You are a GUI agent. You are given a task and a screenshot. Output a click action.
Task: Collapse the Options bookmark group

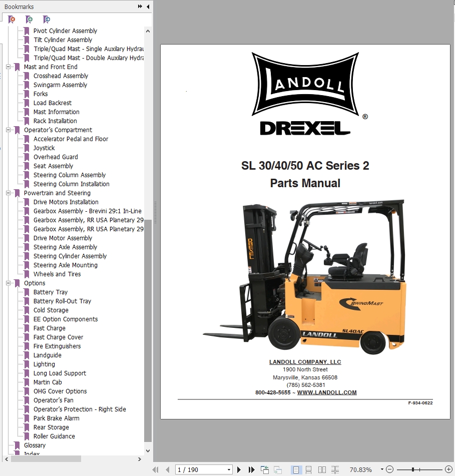9,283
